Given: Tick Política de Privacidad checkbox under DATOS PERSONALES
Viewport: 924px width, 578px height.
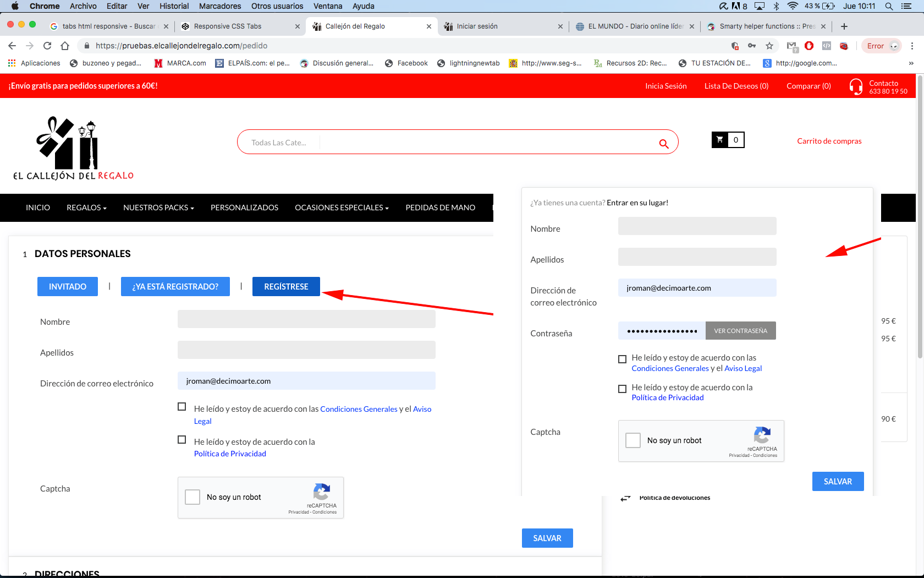Looking at the screenshot, I should click(182, 440).
